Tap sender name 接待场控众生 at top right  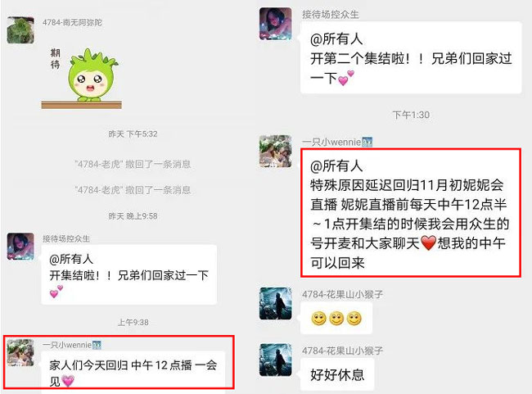point(331,14)
